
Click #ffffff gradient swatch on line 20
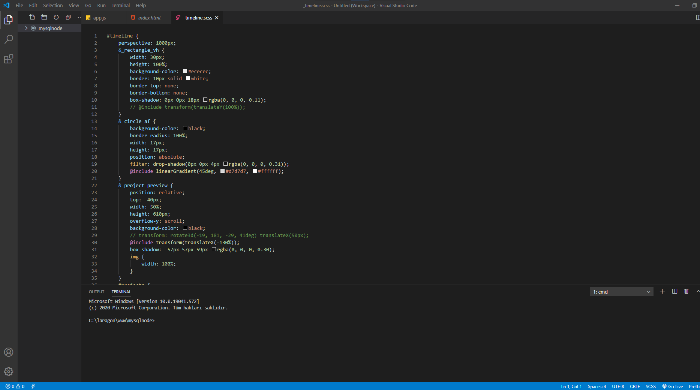point(255,171)
